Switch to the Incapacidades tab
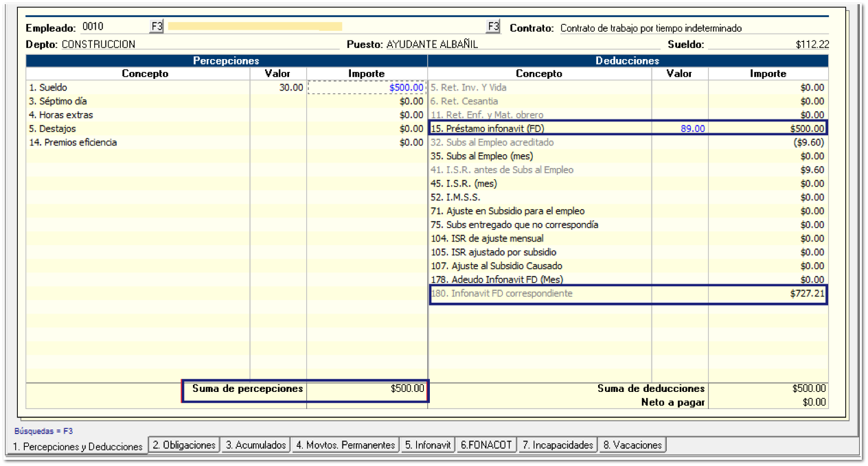This screenshot has height=466, width=868. pyautogui.click(x=557, y=445)
